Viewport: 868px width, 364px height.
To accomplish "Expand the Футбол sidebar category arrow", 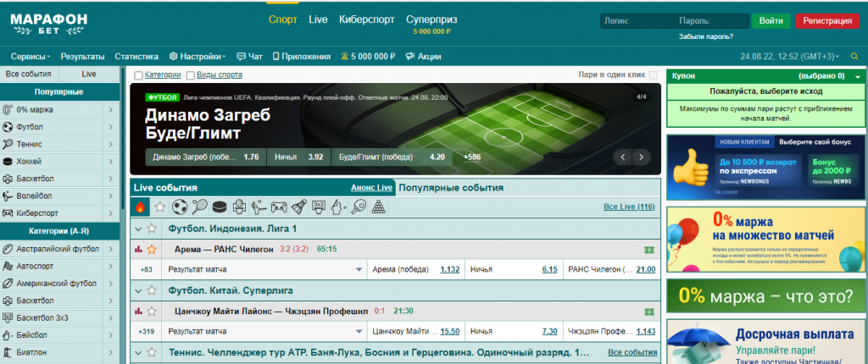I will pyautogui.click(x=111, y=127).
